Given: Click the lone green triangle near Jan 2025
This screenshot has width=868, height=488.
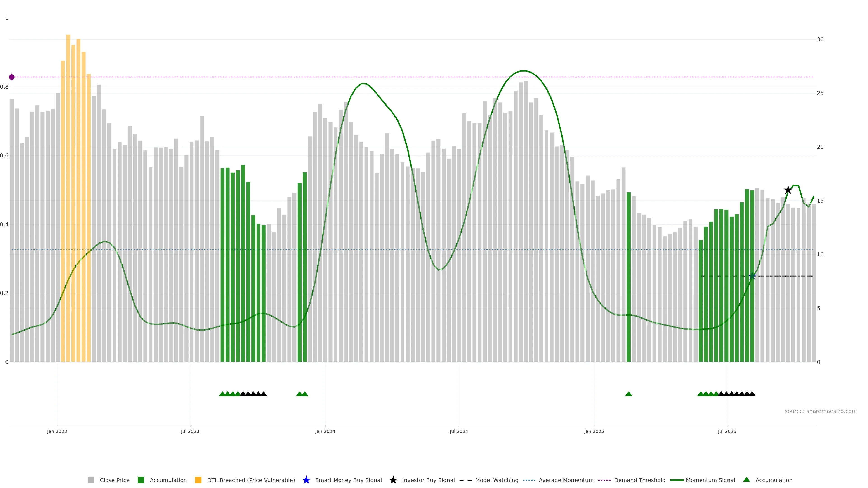Looking at the screenshot, I should pos(628,394).
